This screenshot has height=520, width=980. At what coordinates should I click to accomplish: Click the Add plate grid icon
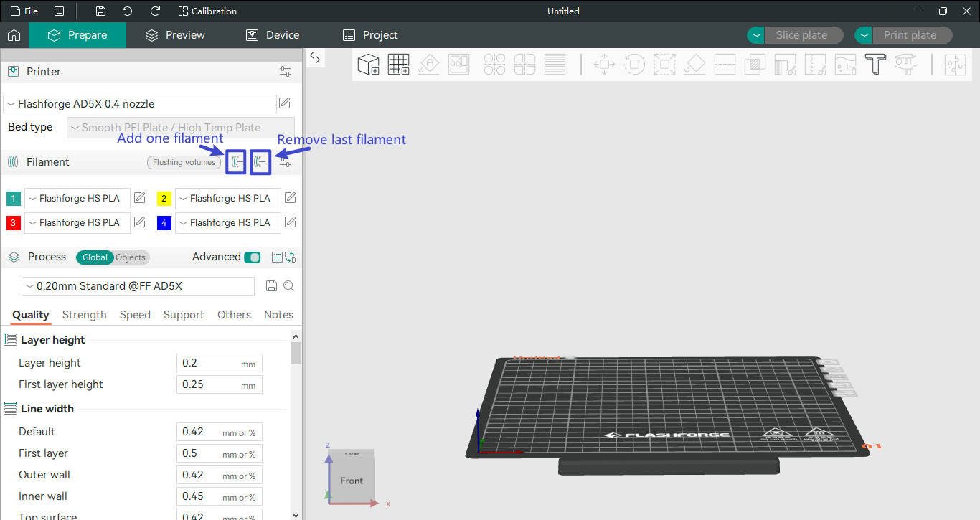click(399, 65)
